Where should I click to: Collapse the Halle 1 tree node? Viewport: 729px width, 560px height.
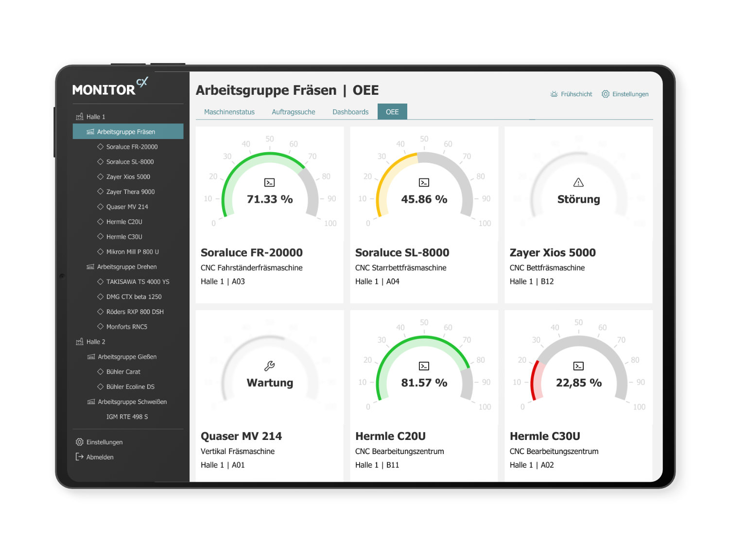click(x=80, y=117)
